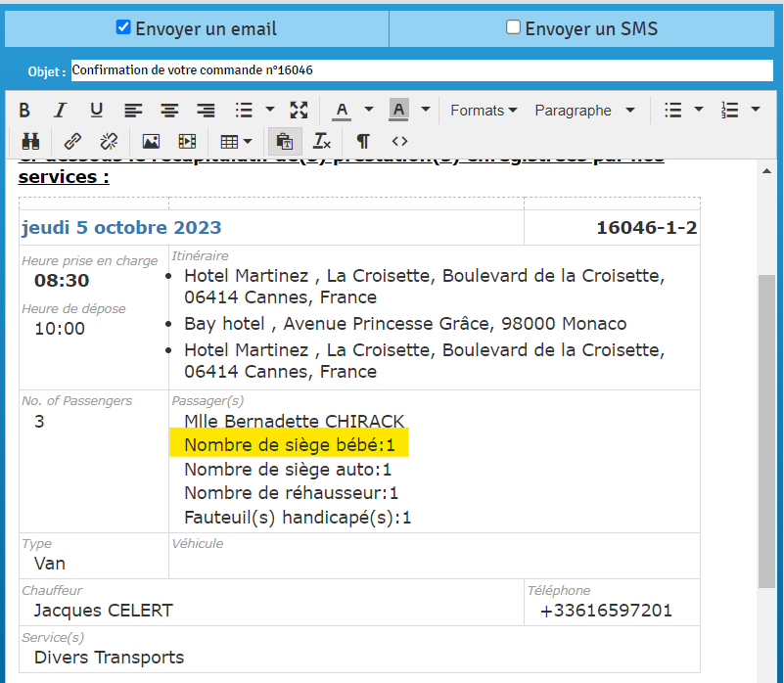
Task: Clear formatting of selected text
Action: point(322,141)
